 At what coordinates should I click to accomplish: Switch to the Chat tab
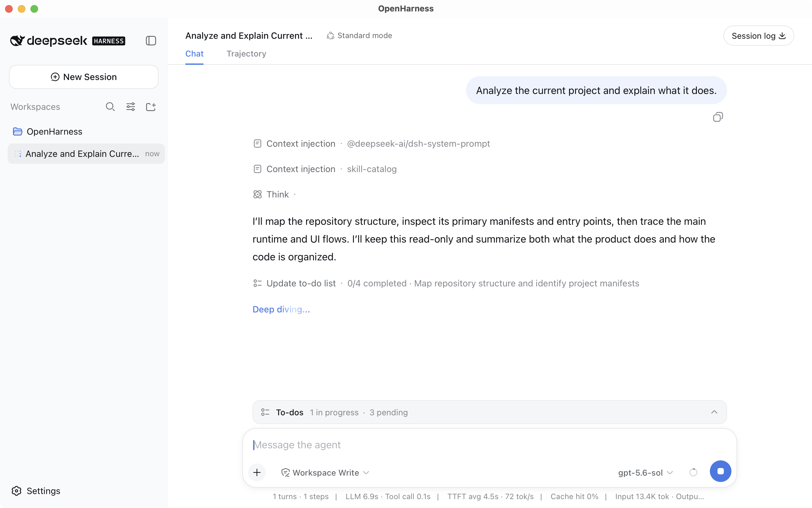(194, 54)
